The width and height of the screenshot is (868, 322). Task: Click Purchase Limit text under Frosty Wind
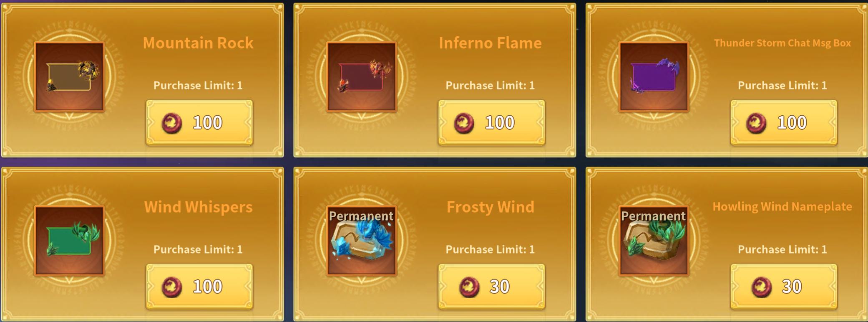click(x=490, y=249)
